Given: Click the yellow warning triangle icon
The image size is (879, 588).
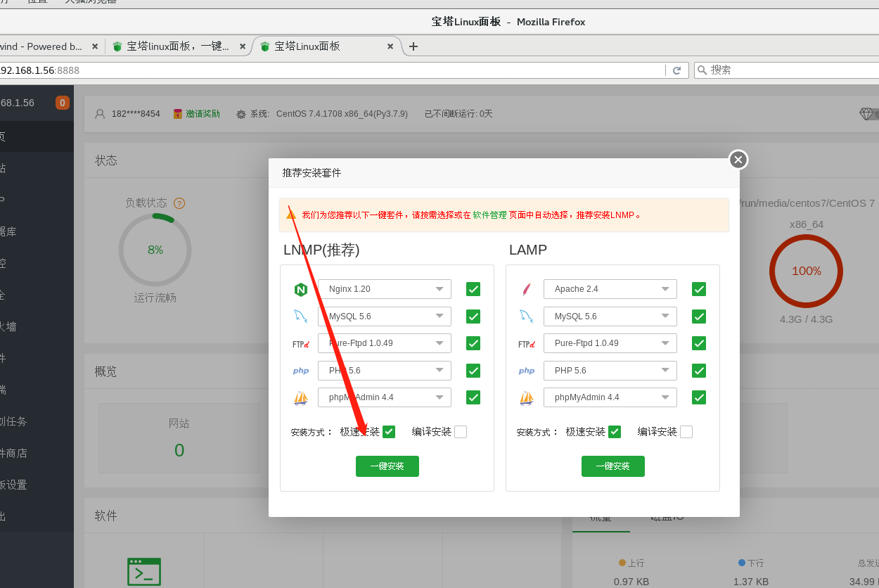Looking at the screenshot, I should (291, 215).
